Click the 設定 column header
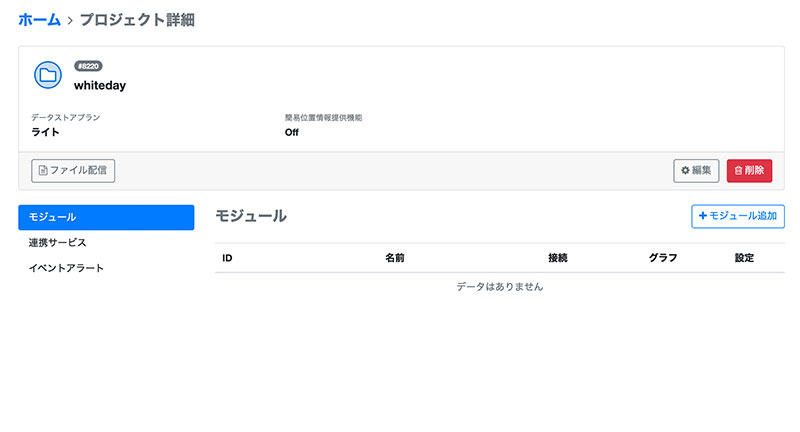The height and width of the screenshot is (432, 800). coord(744,258)
